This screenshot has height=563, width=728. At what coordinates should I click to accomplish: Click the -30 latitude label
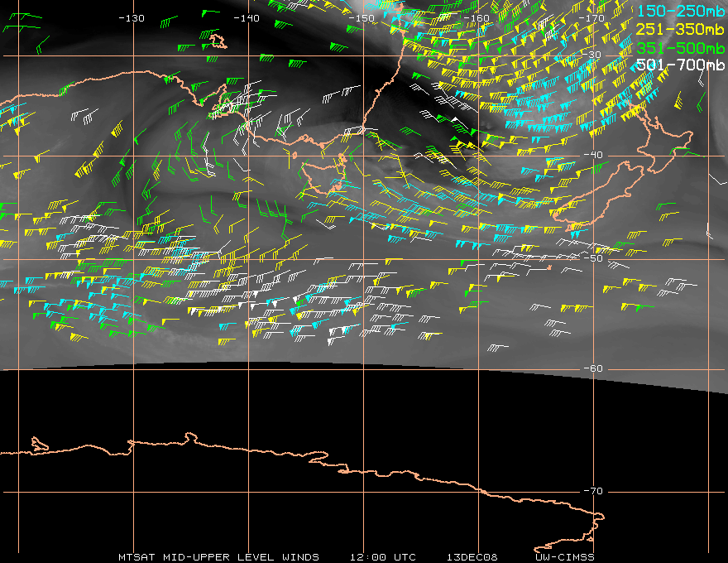(x=592, y=55)
